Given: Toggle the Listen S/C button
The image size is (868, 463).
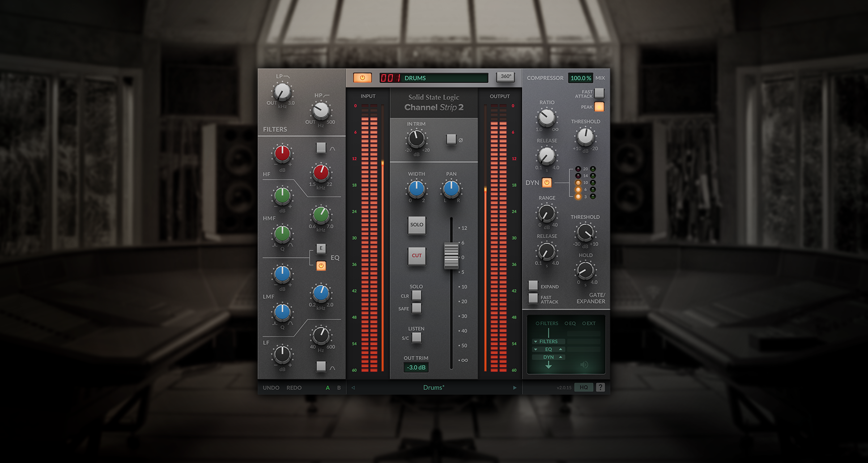Looking at the screenshot, I should click(417, 337).
